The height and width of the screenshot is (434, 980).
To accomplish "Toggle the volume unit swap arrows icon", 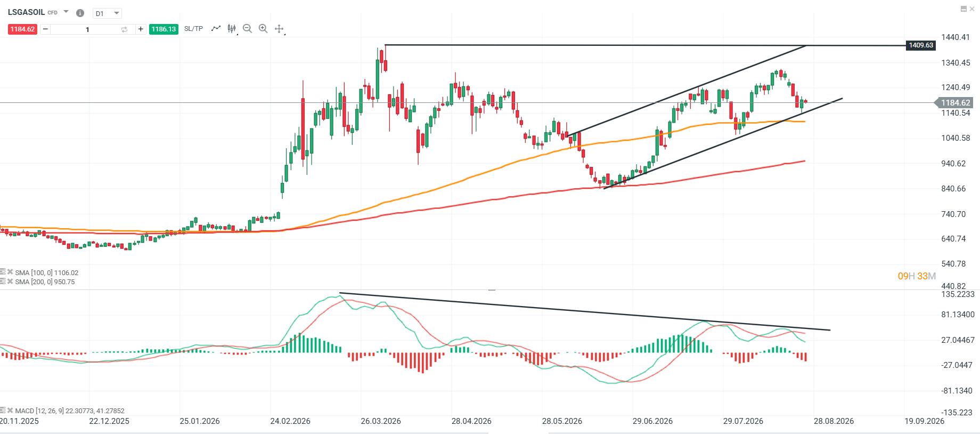I will (125, 29).
